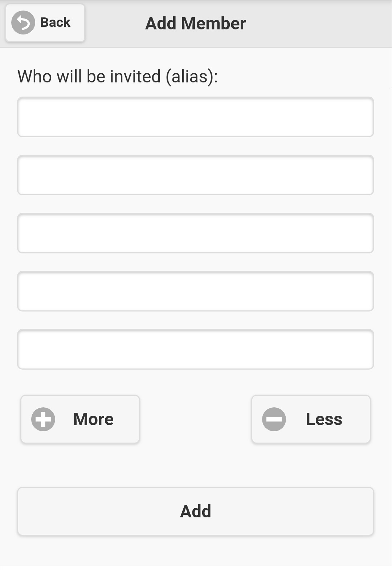The width and height of the screenshot is (392, 570).
Task: Tap the 'Back' text label
Action: pyautogui.click(x=55, y=23)
